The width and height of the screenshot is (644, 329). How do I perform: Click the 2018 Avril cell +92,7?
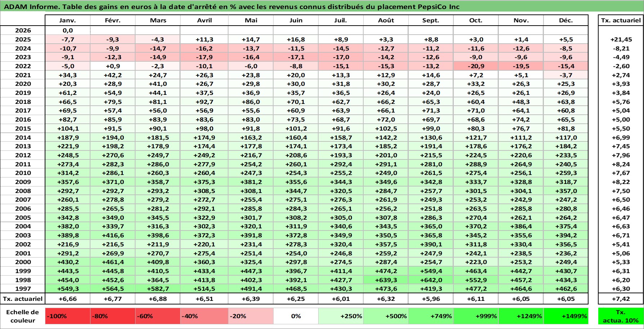pyautogui.click(x=204, y=102)
